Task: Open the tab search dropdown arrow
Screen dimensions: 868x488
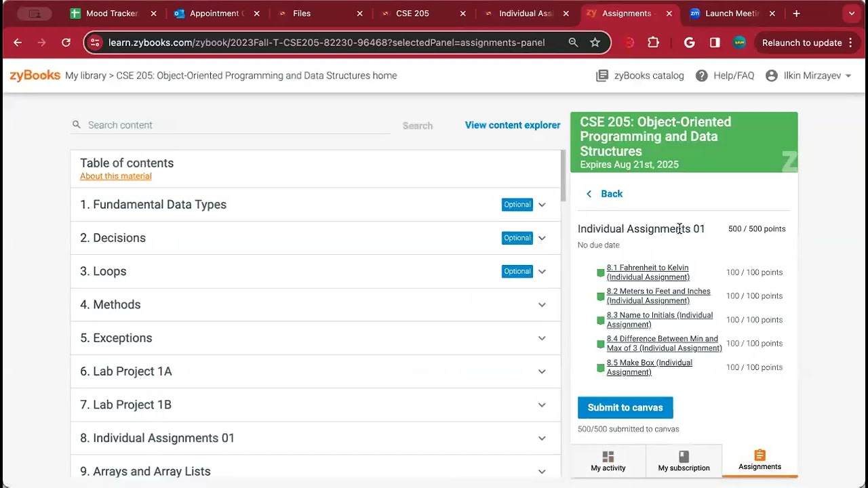Action: [x=852, y=14]
